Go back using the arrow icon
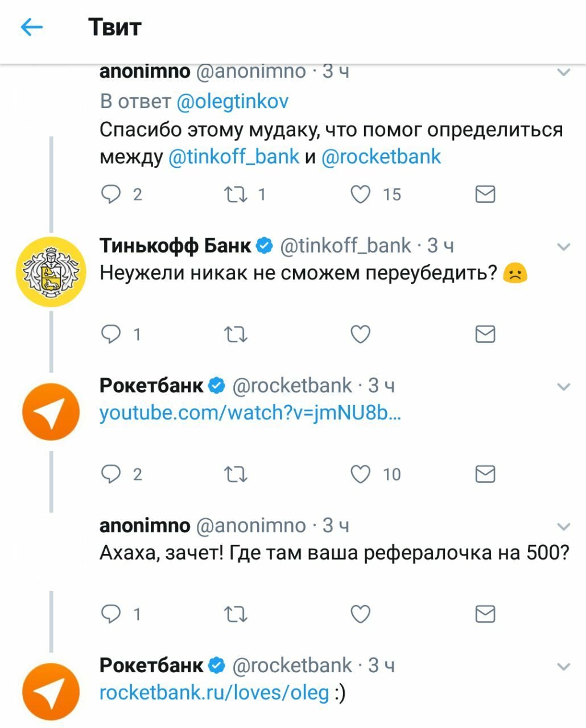 [x=32, y=27]
